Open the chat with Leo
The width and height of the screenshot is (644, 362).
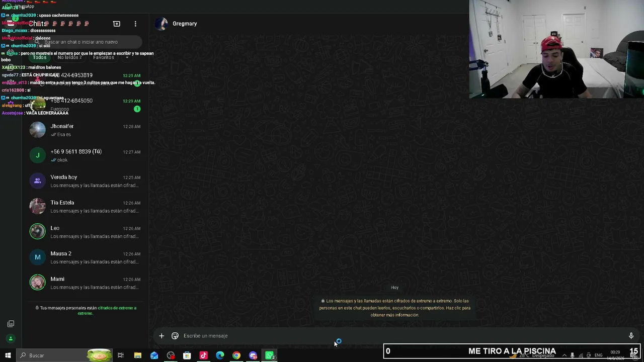coord(85,232)
